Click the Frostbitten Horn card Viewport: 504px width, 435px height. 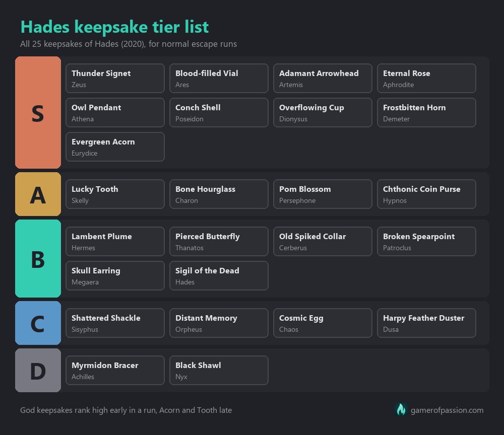pyautogui.click(x=426, y=113)
